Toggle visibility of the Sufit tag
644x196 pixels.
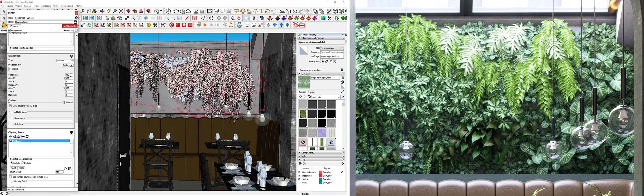pos(299,183)
